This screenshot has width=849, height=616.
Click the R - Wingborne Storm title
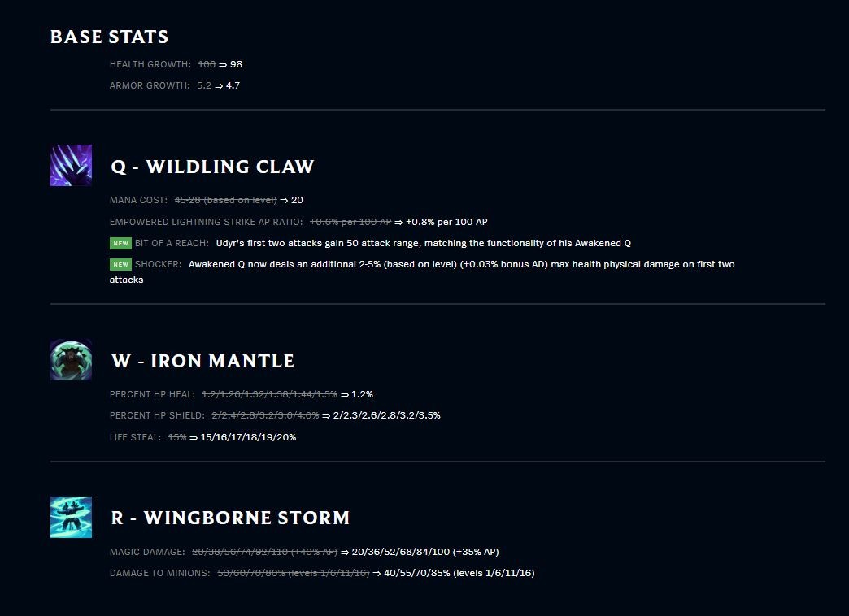pos(230,518)
